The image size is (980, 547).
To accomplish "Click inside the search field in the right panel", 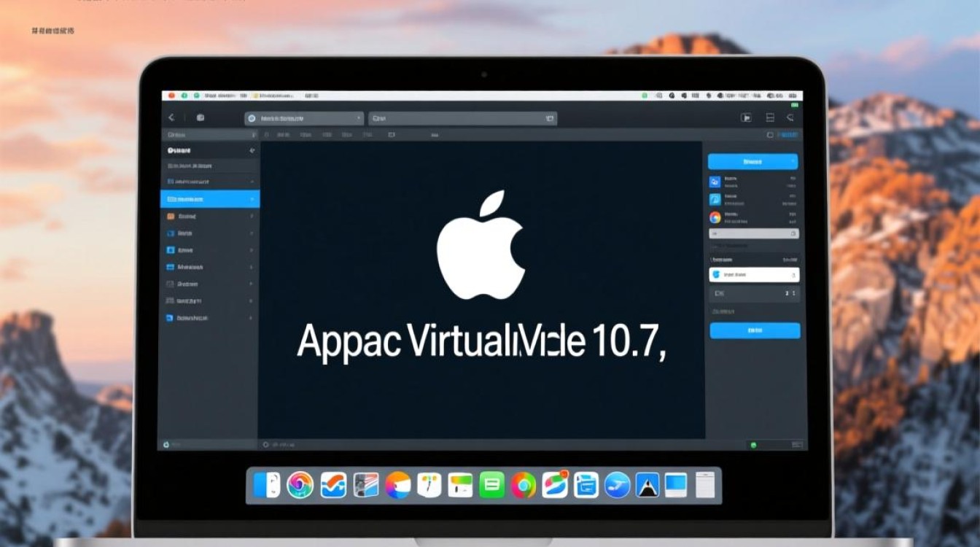I will 751,233.
